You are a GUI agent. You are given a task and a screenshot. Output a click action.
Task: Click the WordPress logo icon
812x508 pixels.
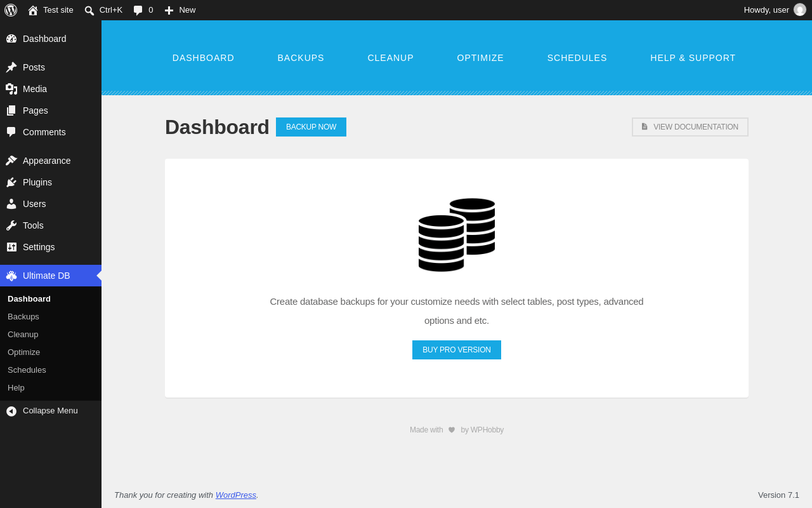tap(11, 10)
